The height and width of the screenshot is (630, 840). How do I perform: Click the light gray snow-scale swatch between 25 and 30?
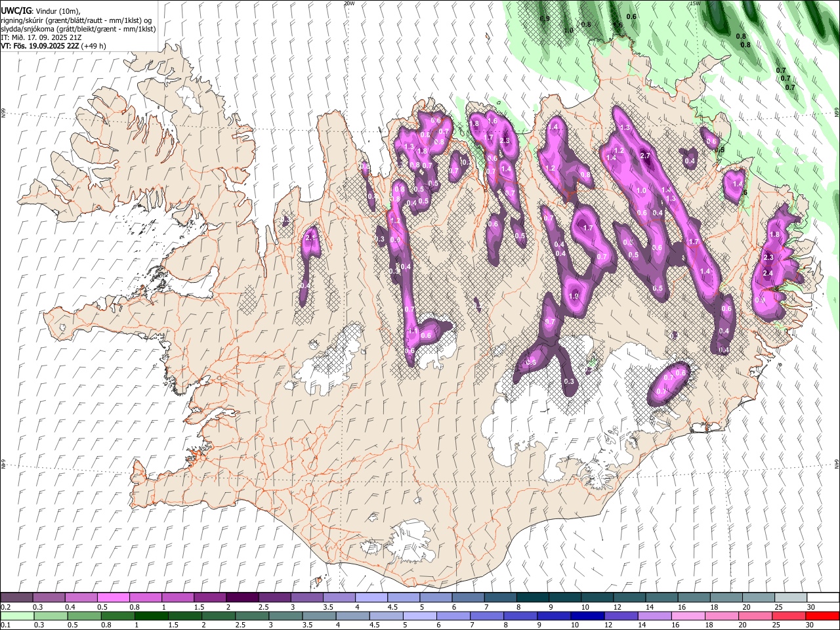[790, 598]
